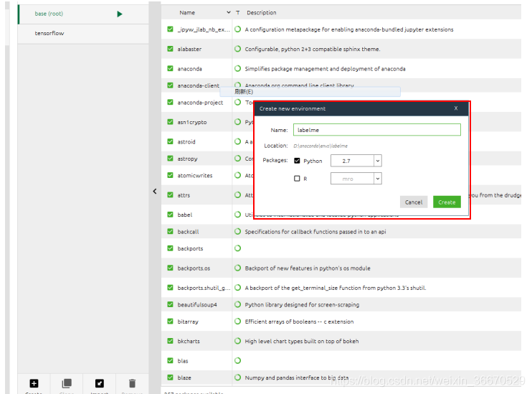Click the status circle for alabaster
This screenshot has width=532, height=394.
pyautogui.click(x=238, y=49)
